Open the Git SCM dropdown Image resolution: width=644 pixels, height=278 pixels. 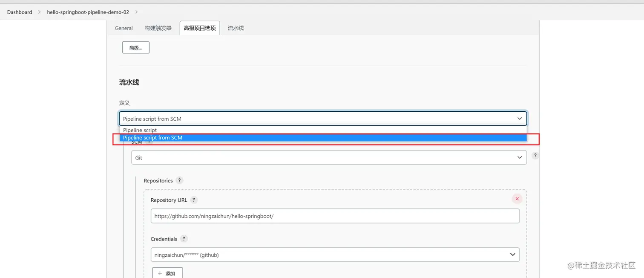click(328, 158)
